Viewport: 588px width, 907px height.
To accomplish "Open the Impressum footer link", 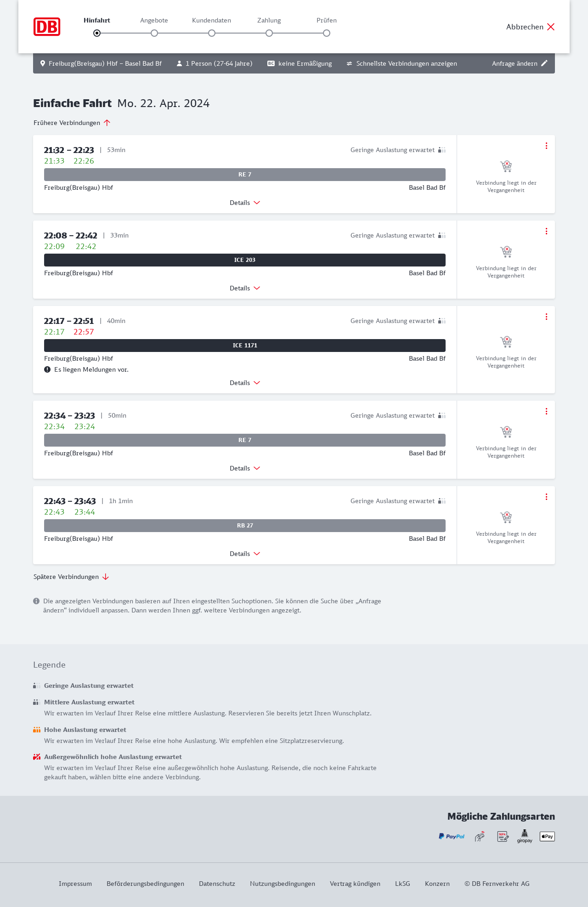I will [75, 884].
